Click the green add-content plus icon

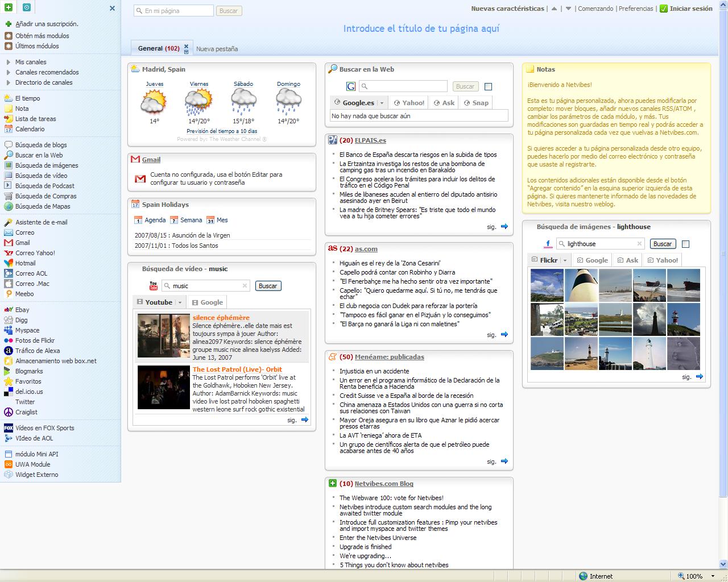point(9,8)
